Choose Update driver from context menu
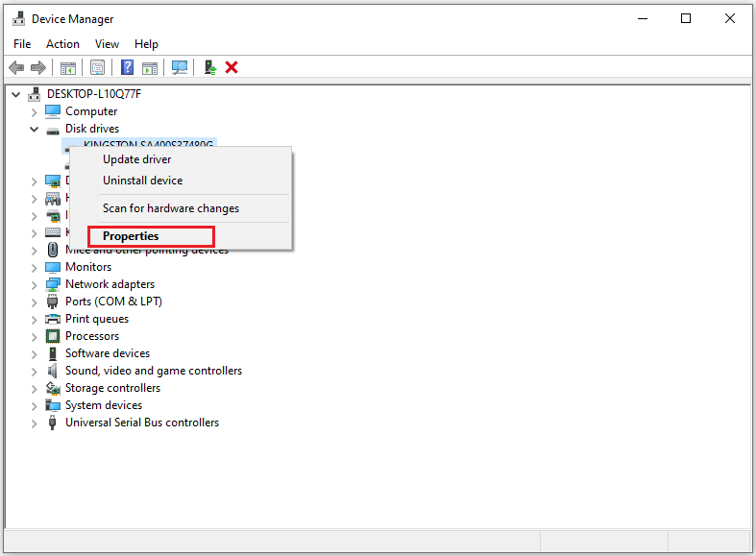The image size is (756, 556). 181,159
